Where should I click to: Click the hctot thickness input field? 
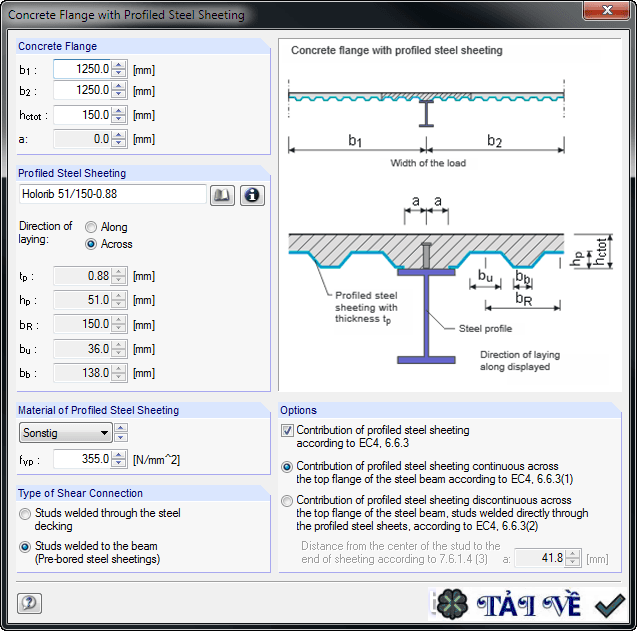point(82,115)
